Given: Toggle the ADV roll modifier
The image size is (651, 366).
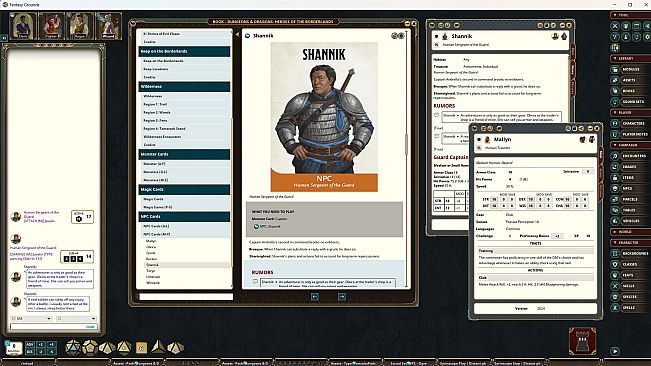Looking at the screenshot, I should [29, 344].
